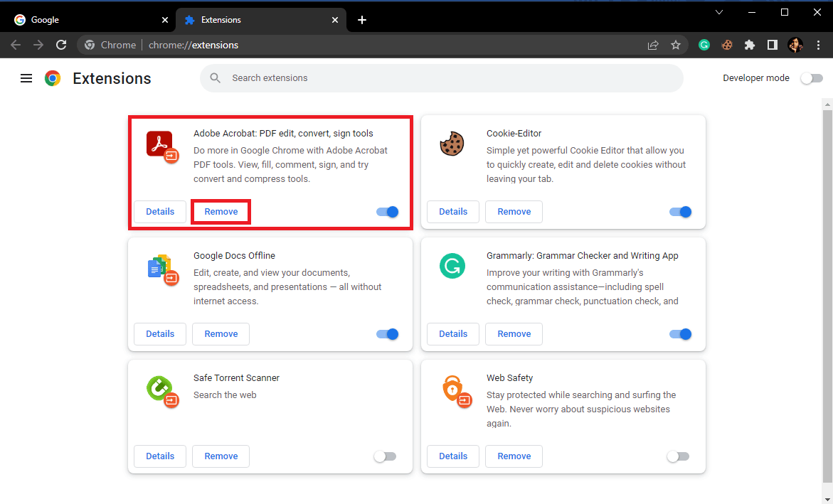Remove the Cookie-Editor extension
The image size is (833, 504).
coord(514,211)
